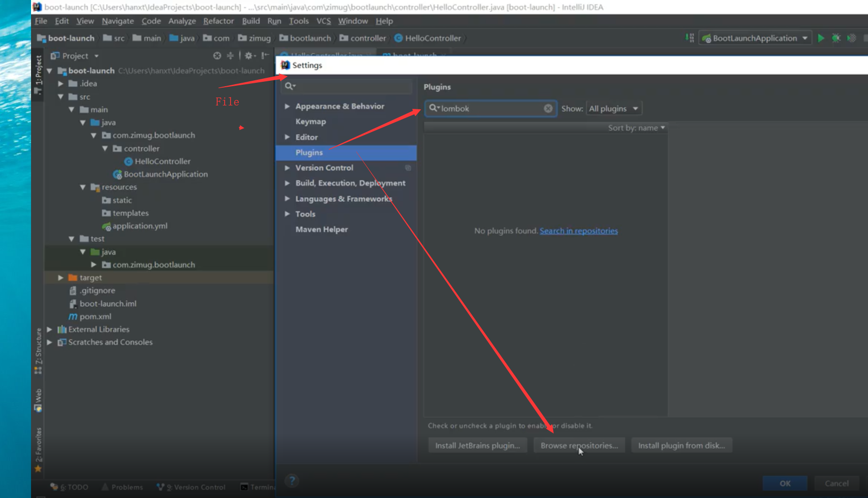Click the Debug bug icon in toolbar
The height and width of the screenshot is (498, 868).
coord(836,38)
